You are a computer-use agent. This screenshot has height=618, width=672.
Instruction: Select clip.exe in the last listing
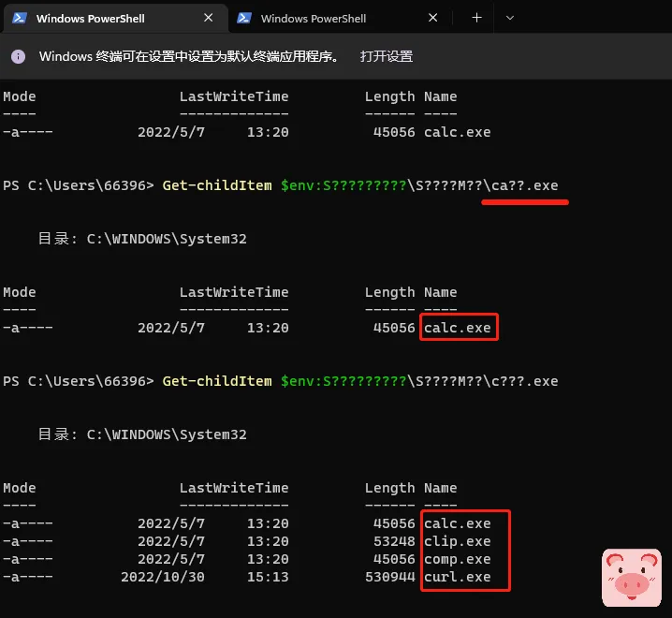tap(458, 541)
